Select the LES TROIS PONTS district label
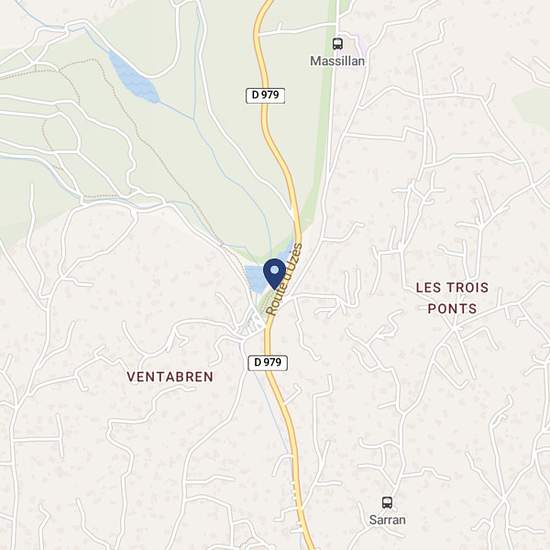This screenshot has height=550, width=550. tap(452, 298)
